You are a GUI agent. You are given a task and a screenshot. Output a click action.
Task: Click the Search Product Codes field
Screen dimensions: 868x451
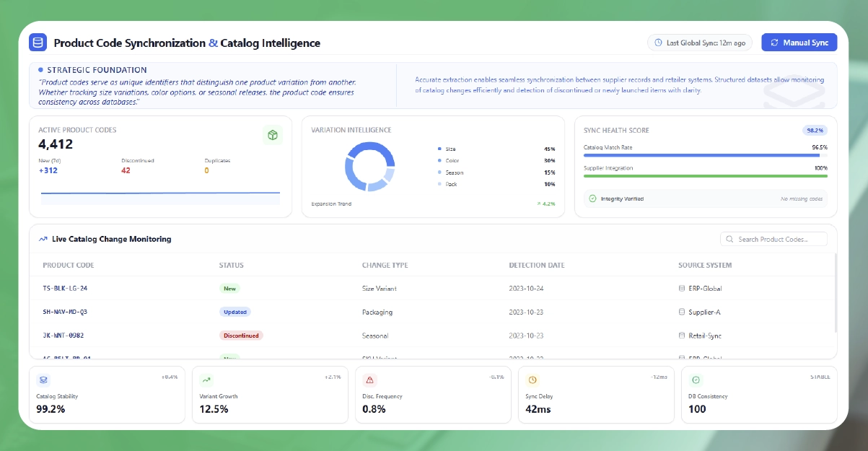coord(773,239)
